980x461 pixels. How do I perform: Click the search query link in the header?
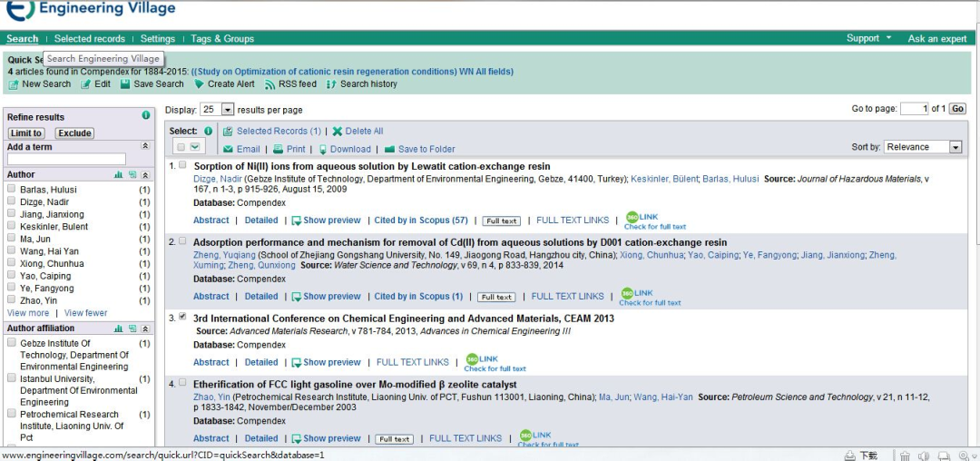(x=352, y=72)
